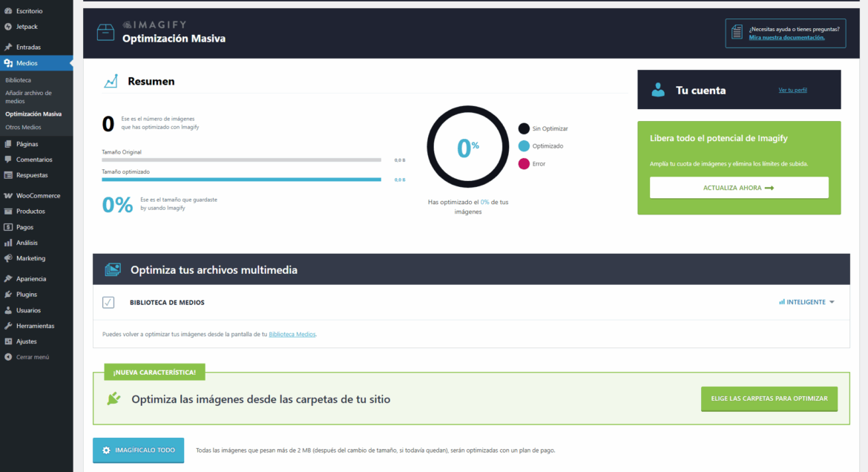Click the WooCommerce menu label

pos(38,196)
